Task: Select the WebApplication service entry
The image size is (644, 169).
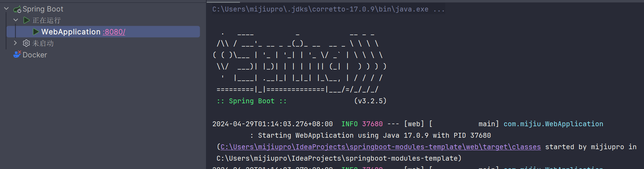Action: coord(103,32)
